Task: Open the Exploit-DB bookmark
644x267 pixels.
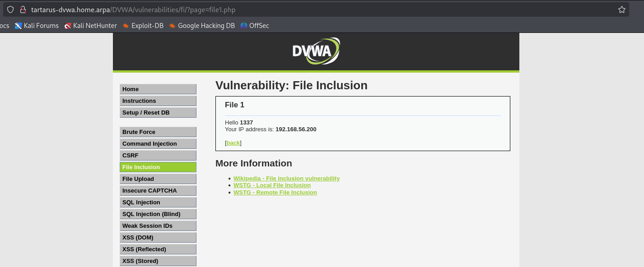Action: tap(143, 26)
